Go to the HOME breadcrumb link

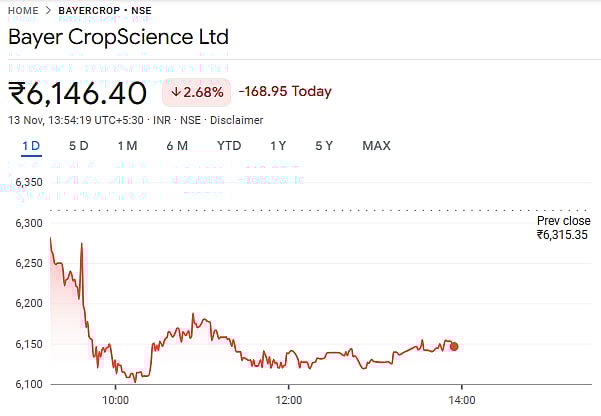tap(25, 10)
